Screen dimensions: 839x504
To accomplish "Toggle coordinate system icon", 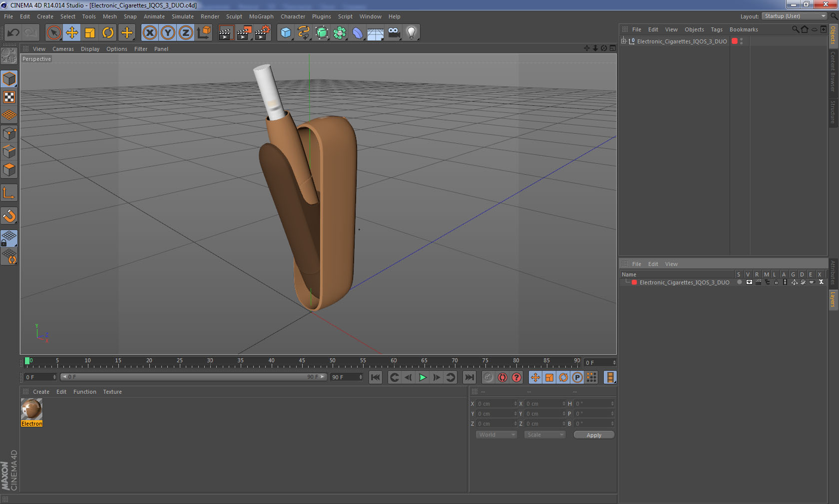I will click(204, 33).
